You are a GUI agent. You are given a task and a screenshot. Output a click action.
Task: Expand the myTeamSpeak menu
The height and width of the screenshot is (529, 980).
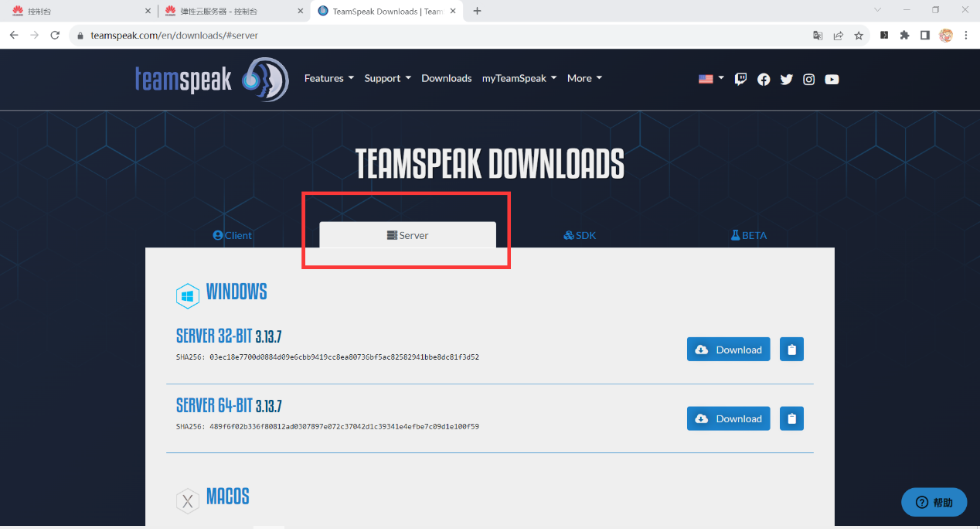(x=519, y=78)
